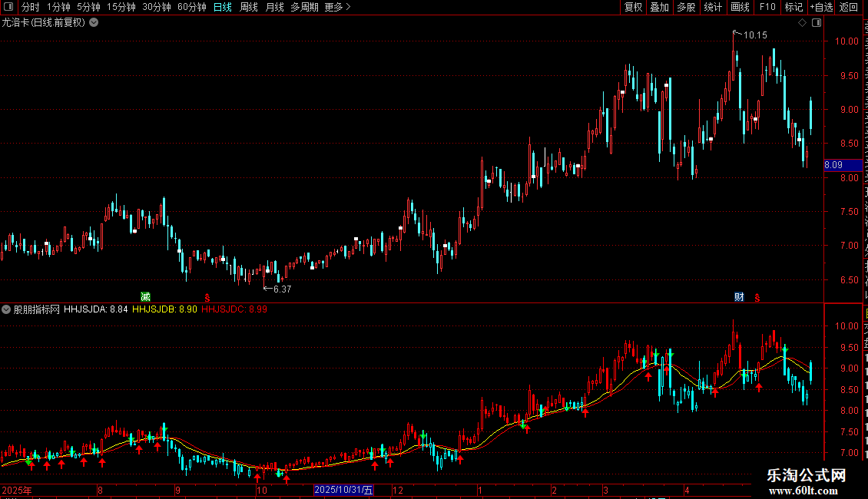868x499 pixels.
Task: Click the 2025/10/31/五 date marker
Action: (343, 490)
